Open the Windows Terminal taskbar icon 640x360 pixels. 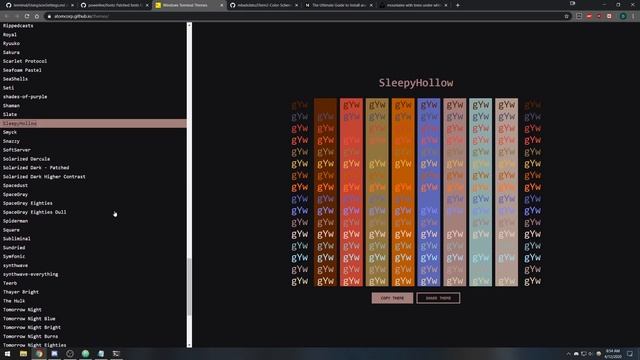116,353
